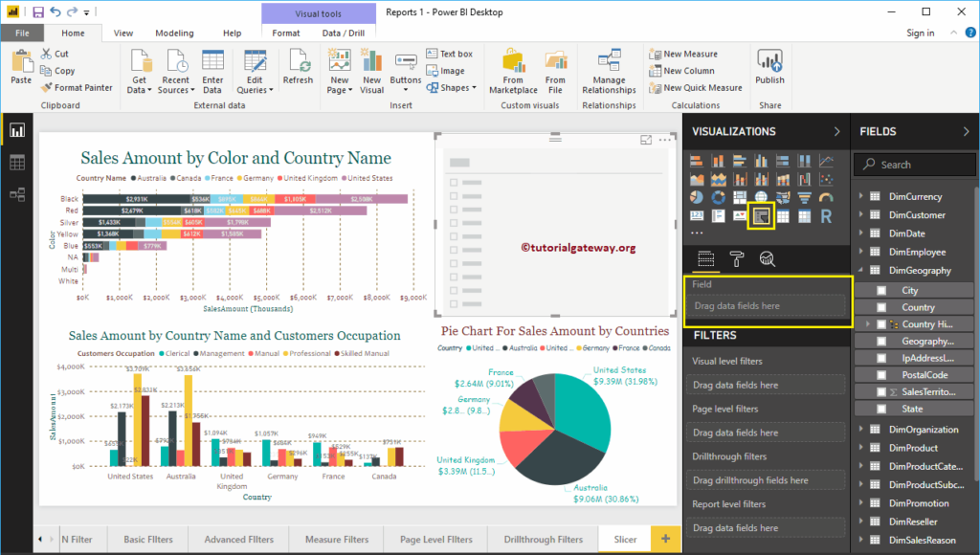980x555 pixels.
Task: Pick the Donut chart visualization
Action: click(718, 197)
